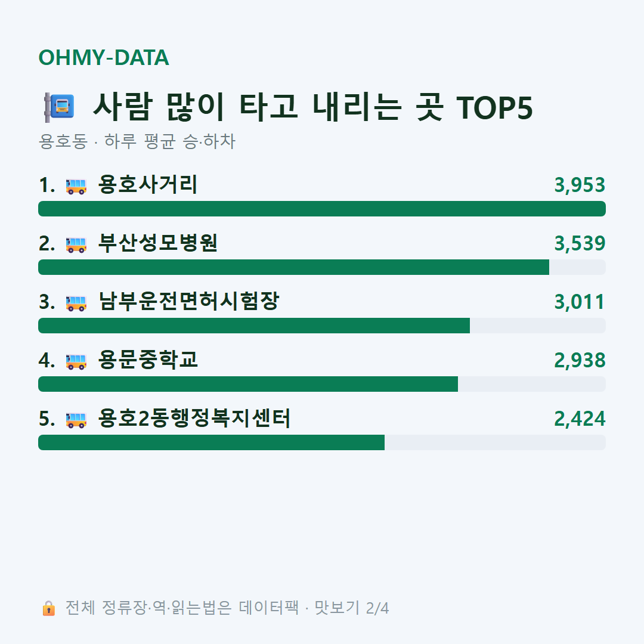This screenshot has width=644, height=644.
Task: Click the 2,424 ridership value
Action: pos(580,419)
